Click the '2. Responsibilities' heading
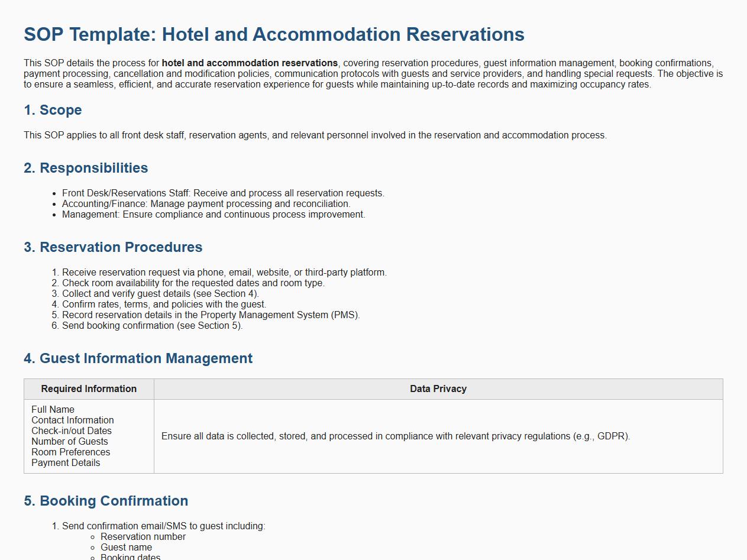The height and width of the screenshot is (560, 747). pyautogui.click(x=86, y=168)
